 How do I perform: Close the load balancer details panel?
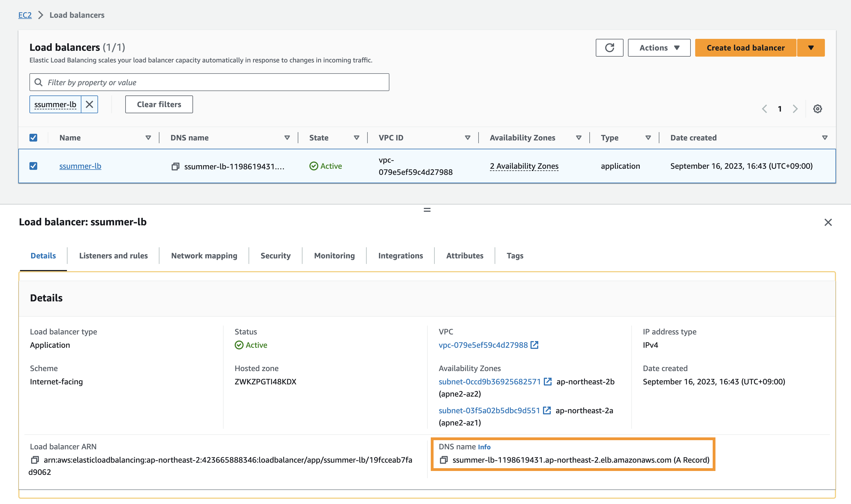click(828, 223)
